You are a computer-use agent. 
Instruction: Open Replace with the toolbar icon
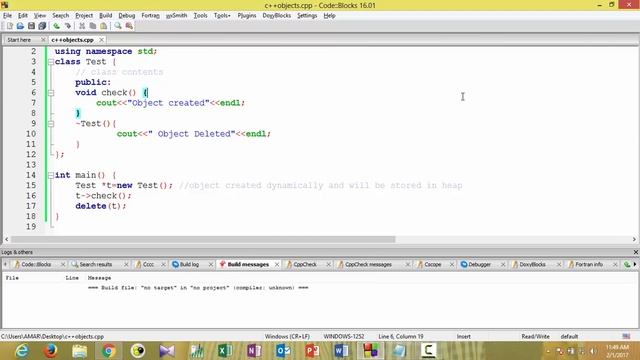(129, 26)
